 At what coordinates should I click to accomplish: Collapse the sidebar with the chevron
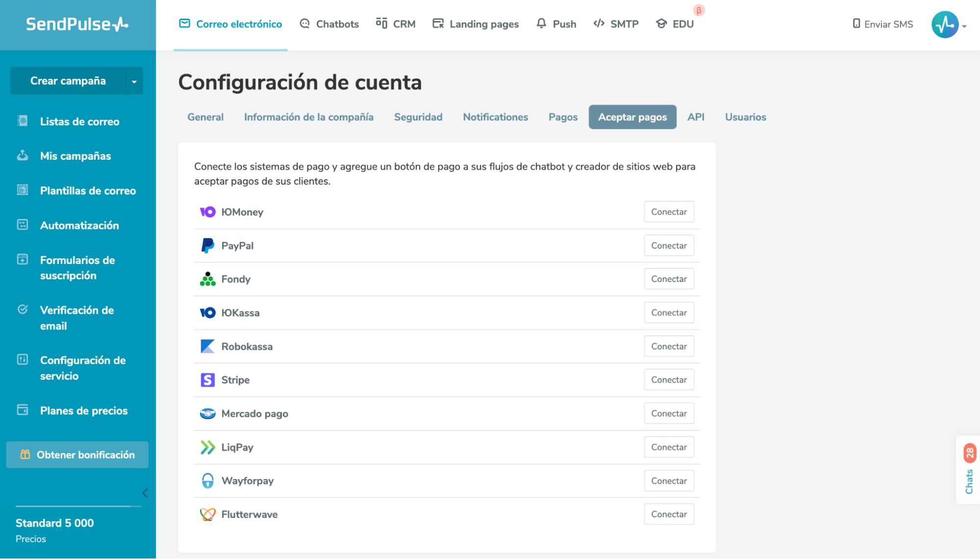pos(145,493)
